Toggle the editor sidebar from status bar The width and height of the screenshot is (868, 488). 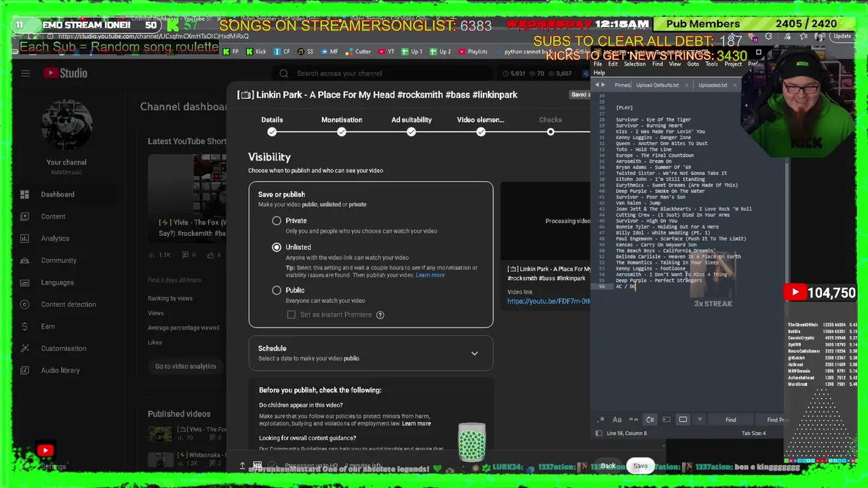(x=598, y=433)
